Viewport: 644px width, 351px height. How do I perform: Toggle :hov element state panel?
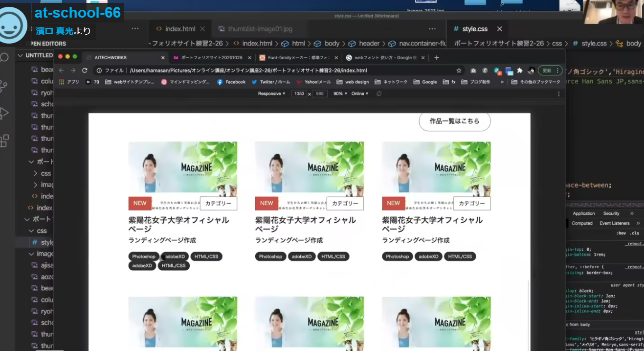pos(621,233)
